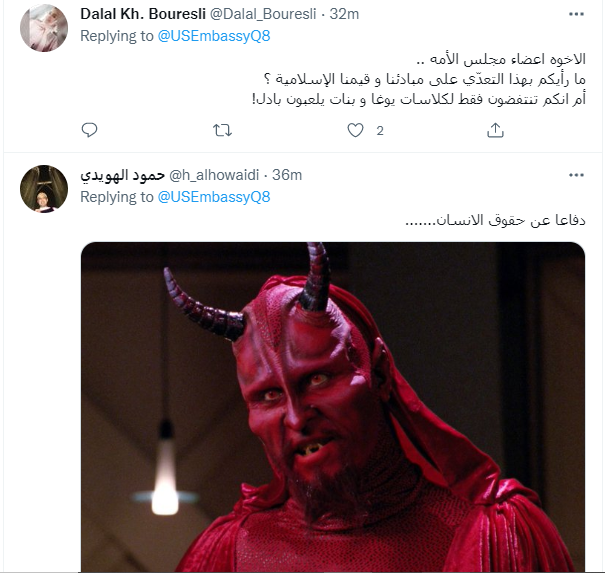Share Dalal Kh. Bouresli's tweet
Screen dimensions: 605x573
[495, 130]
